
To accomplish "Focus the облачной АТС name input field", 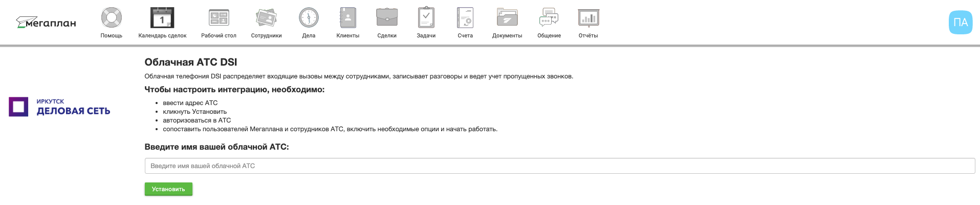I will [560, 166].
